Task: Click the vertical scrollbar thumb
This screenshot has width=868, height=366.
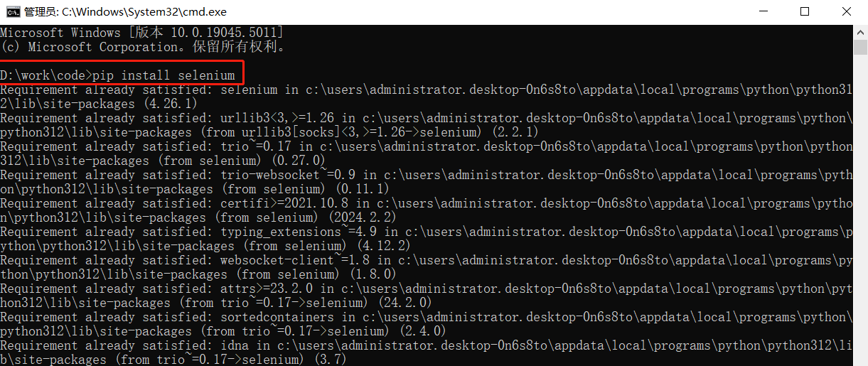Action: click(x=860, y=47)
